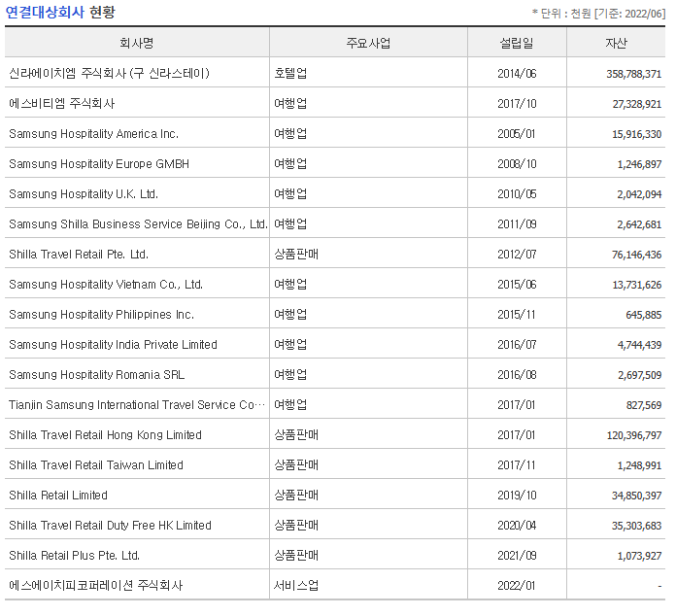Select asset value 34,850,397
This screenshot has width=676, height=616.
(637, 496)
